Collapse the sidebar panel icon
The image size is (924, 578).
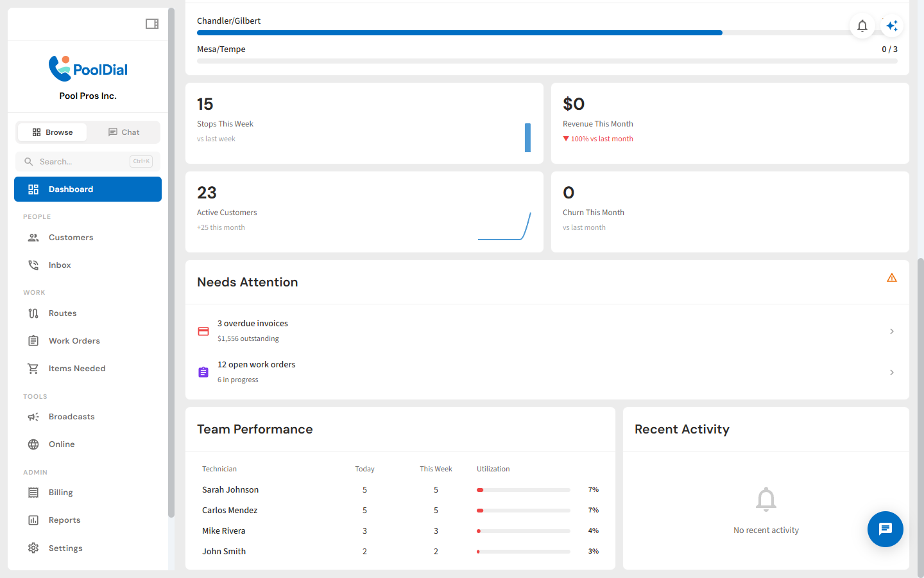tap(152, 24)
